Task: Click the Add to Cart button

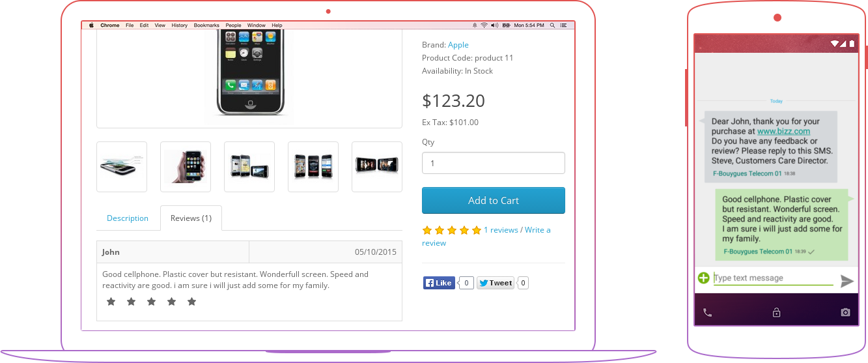Action: [x=494, y=201]
